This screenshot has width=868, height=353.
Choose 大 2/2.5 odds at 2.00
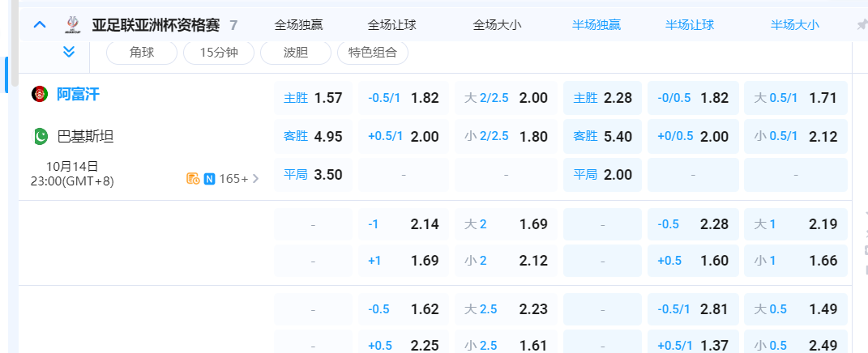coord(506,98)
